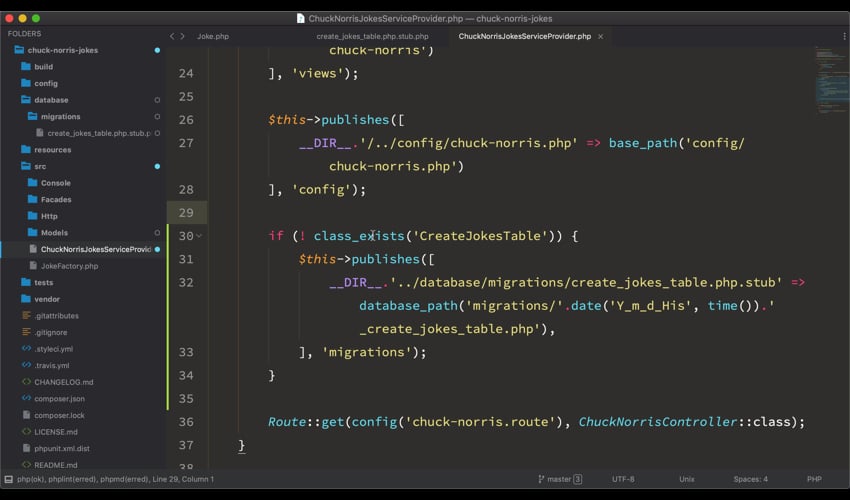850x500 pixels.
Task: Click class_exists in the code editor
Action: point(359,236)
